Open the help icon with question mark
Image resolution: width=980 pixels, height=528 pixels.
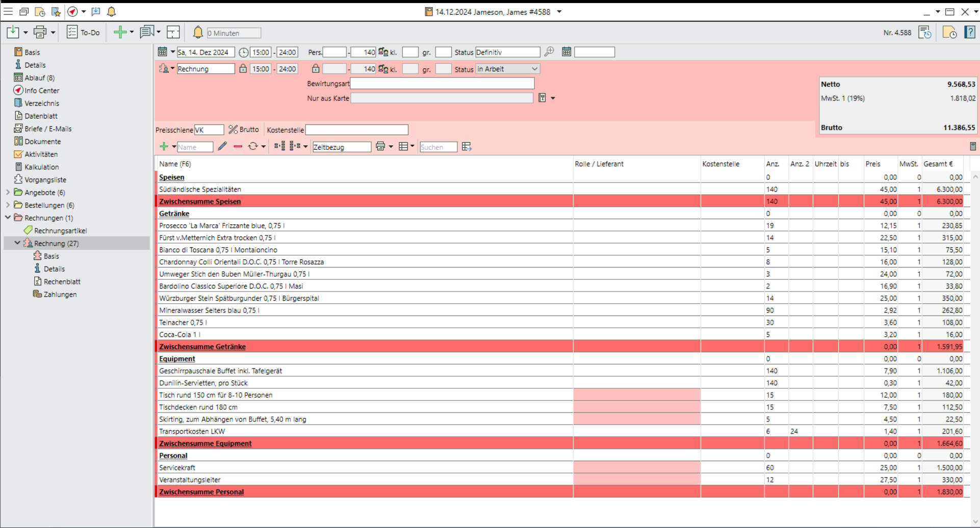[x=970, y=33]
